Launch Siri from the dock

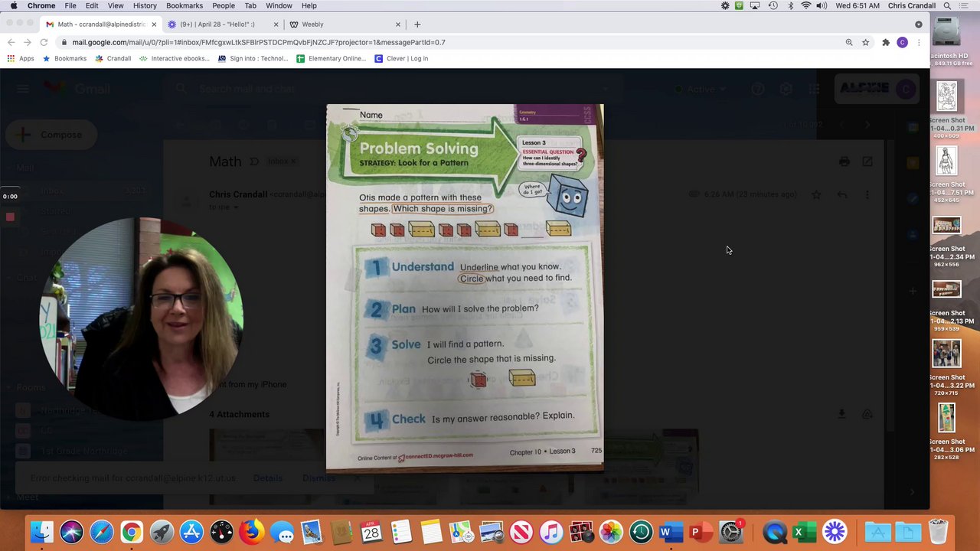72,532
